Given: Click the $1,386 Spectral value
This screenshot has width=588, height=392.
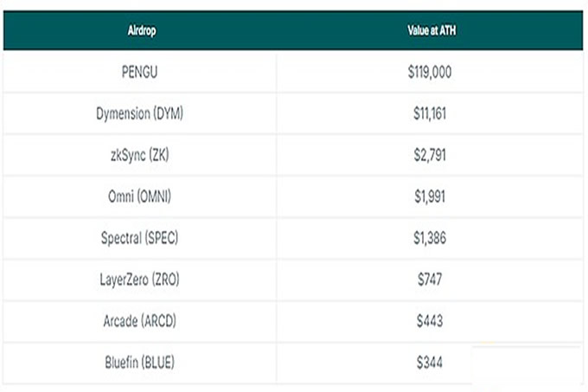Looking at the screenshot, I should [430, 238].
